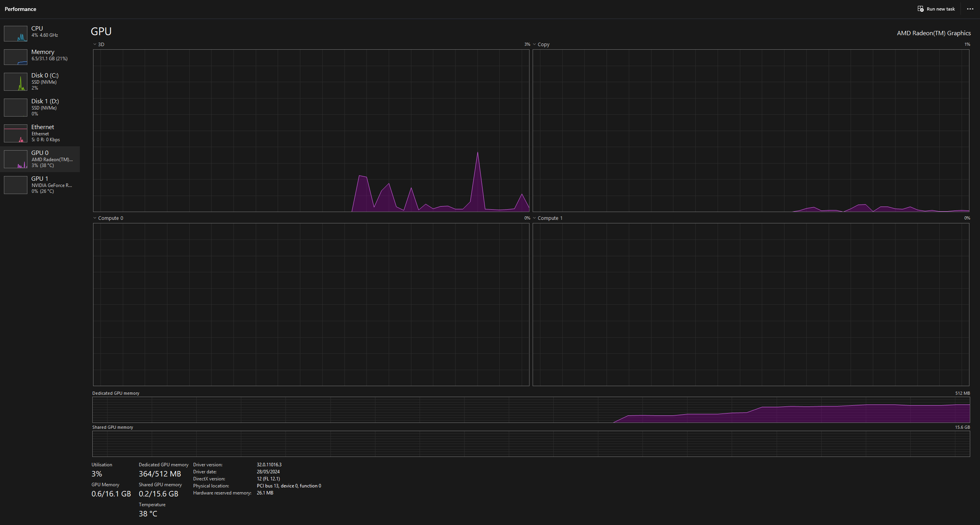Image resolution: width=980 pixels, height=525 pixels.
Task: Click the Dedicated GPU memory graph
Action: click(531, 410)
